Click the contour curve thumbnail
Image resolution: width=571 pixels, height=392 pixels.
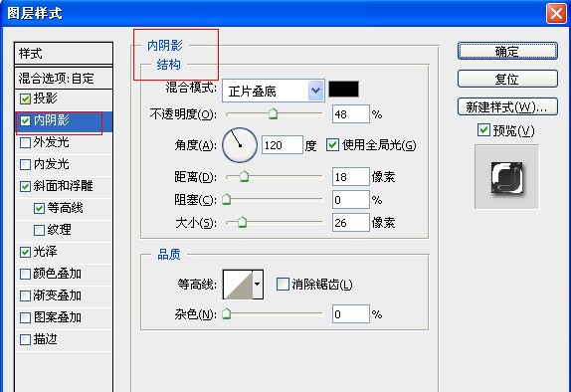tap(238, 285)
